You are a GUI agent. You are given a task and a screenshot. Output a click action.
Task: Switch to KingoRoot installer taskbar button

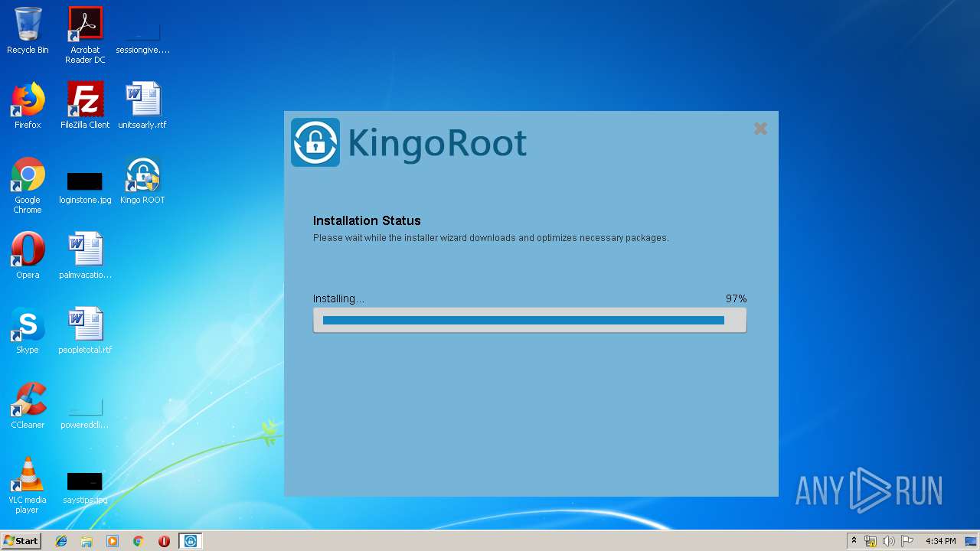click(191, 541)
